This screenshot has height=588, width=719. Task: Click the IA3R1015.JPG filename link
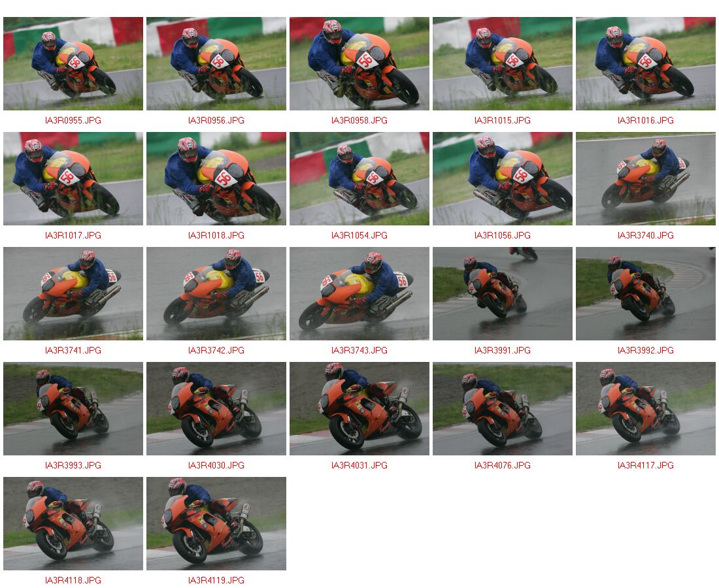[x=502, y=120]
